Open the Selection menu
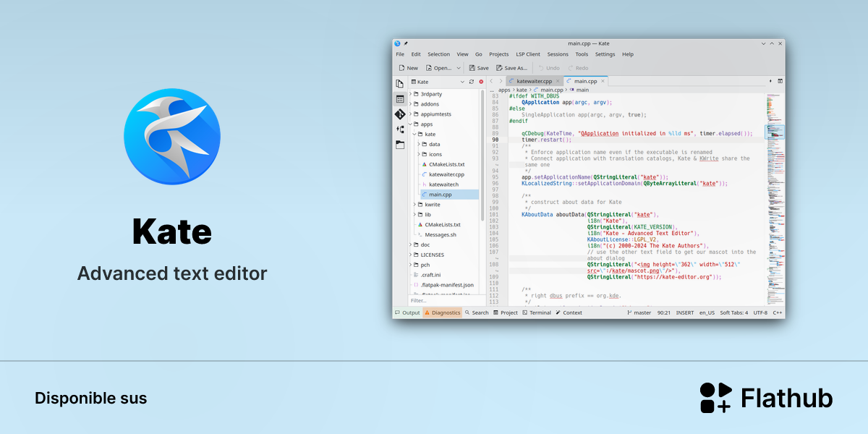 438,54
